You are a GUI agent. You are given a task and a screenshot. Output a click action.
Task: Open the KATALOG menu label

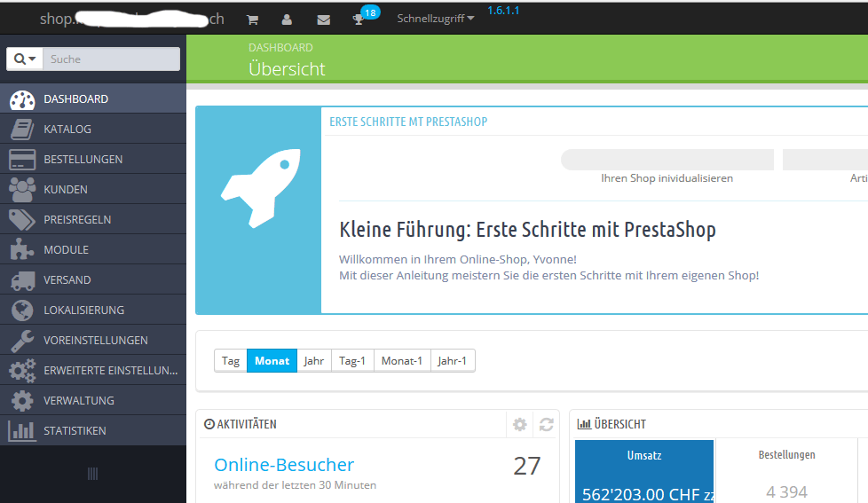(x=67, y=129)
